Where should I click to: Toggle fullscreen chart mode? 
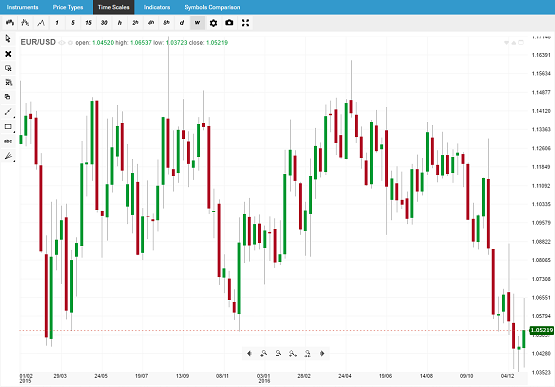coord(245,23)
